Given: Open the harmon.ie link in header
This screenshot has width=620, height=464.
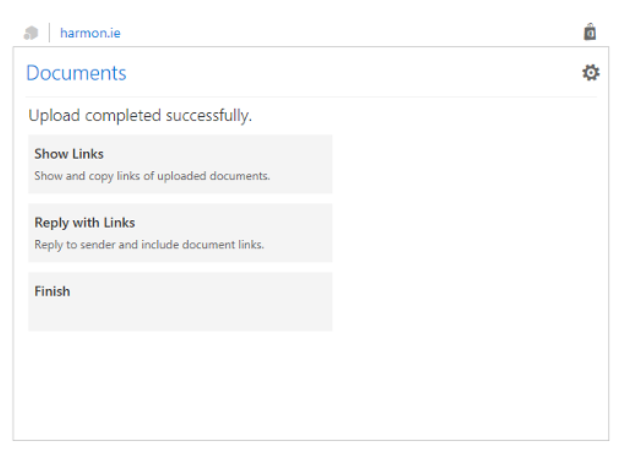Looking at the screenshot, I should pyautogui.click(x=90, y=33).
